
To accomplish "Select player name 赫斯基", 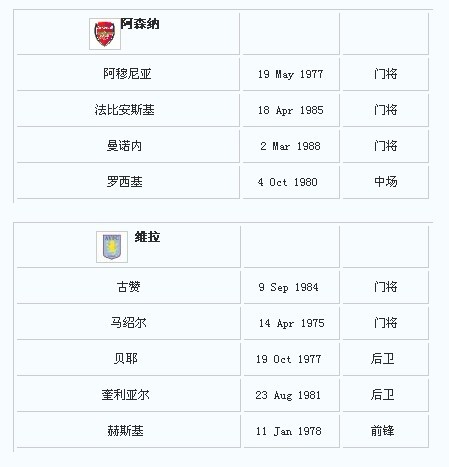I will pyautogui.click(x=126, y=431).
